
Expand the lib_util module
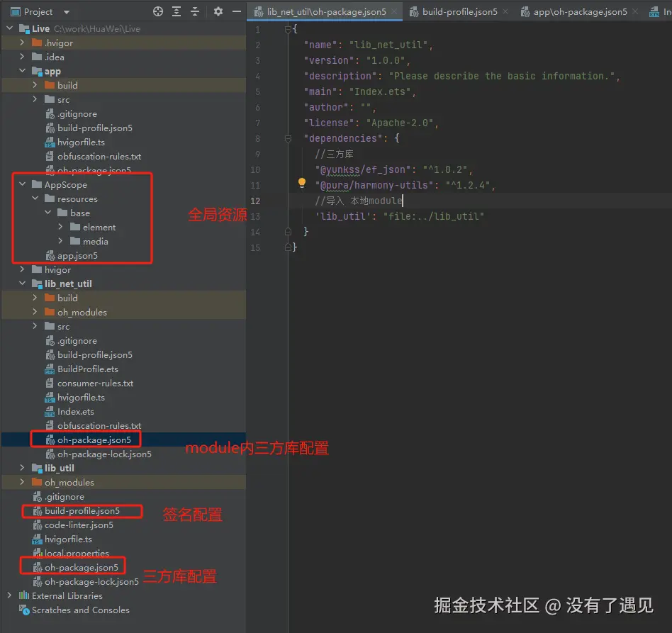[22, 468]
